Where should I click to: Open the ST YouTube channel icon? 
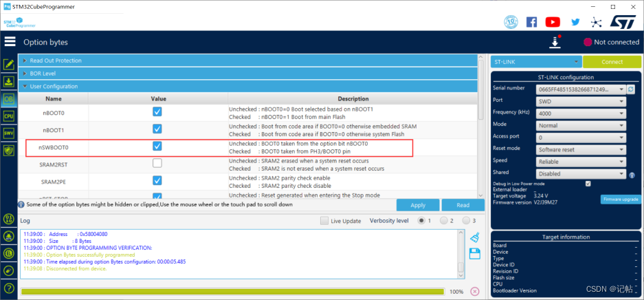553,22
